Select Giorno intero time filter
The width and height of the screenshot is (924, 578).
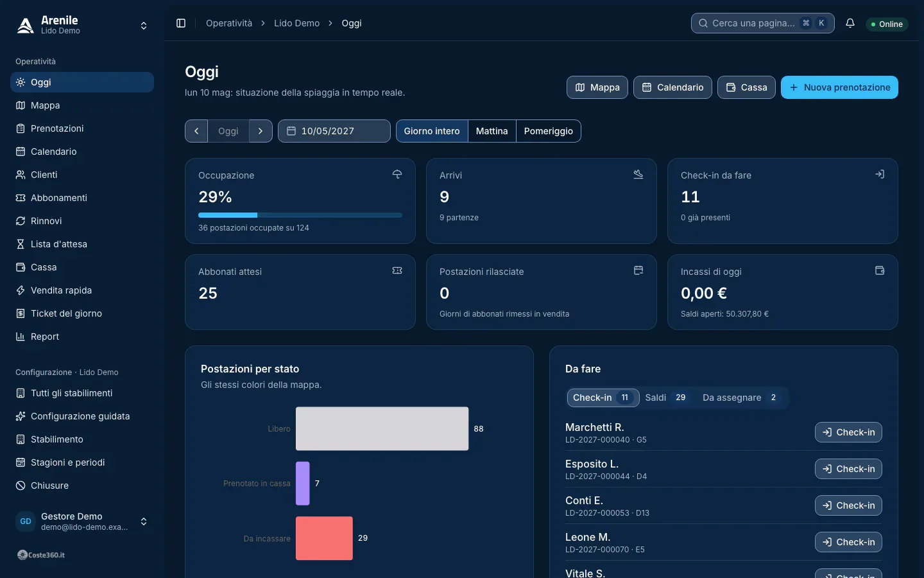coord(432,131)
